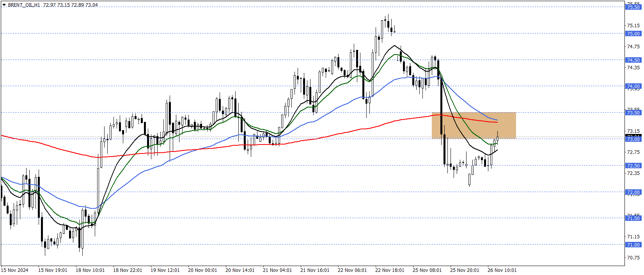Click the 18 Nov 10:01 time label
Image resolution: width=644 pixels, height=275 pixels.
[90, 270]
